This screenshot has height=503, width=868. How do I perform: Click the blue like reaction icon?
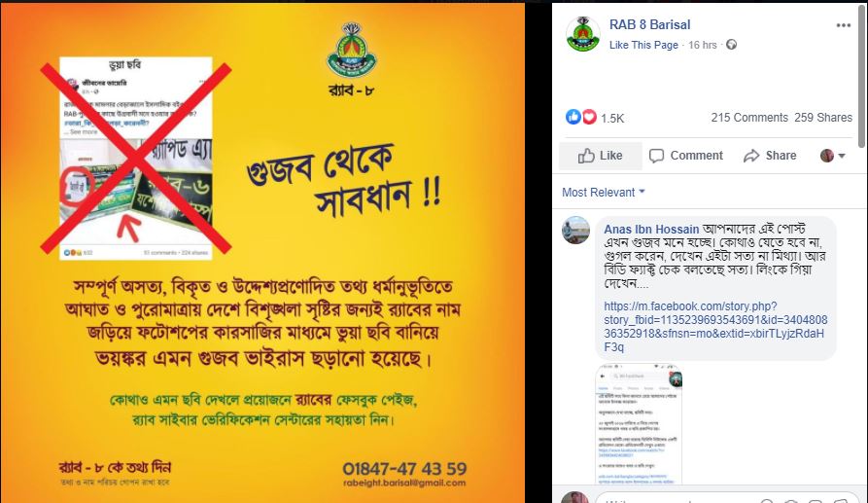(573, 117)
